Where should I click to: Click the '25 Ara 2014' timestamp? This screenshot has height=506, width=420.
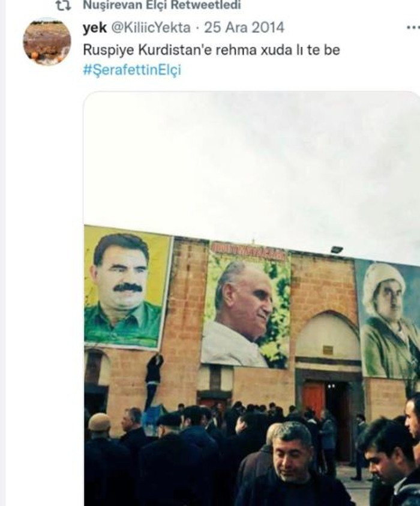tap(244, 28)
